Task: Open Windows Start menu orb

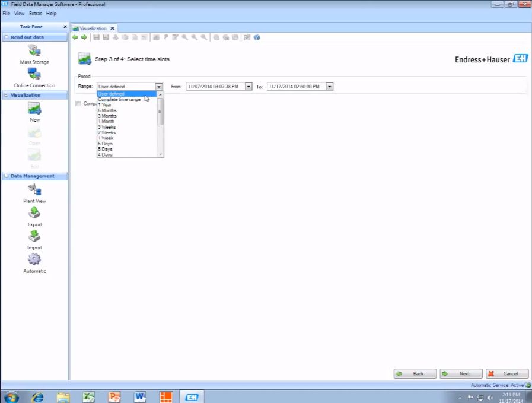Action: 11,397
